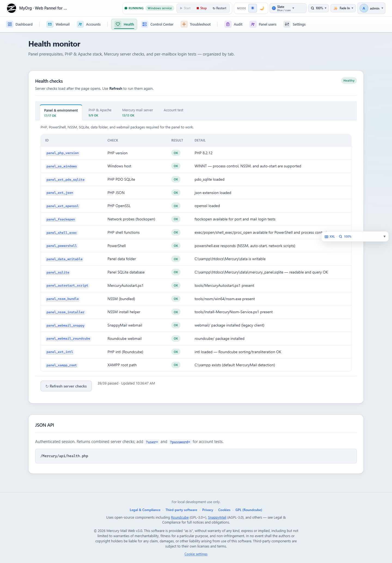392x563 pixels.
Task: Open Legal & Compliance footer link
Action: (x=145, y=510)
